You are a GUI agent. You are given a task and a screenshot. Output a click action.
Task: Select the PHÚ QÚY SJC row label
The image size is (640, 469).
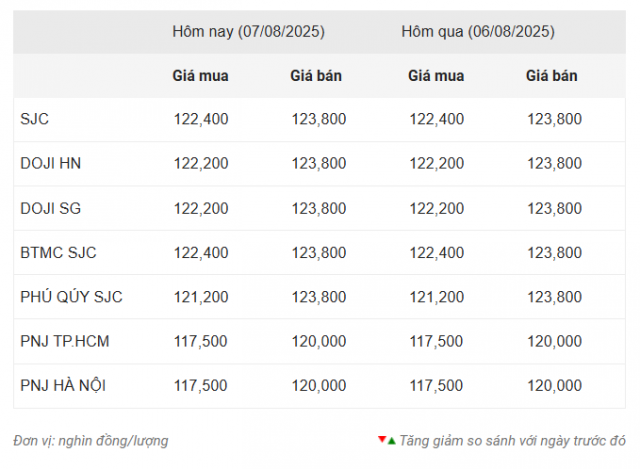click(x=71, y=297)
